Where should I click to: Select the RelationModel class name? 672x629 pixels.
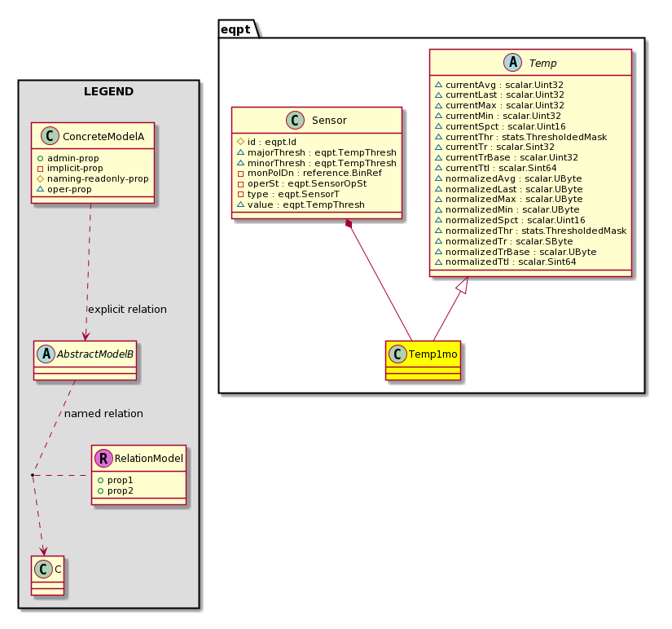[149, 459]
